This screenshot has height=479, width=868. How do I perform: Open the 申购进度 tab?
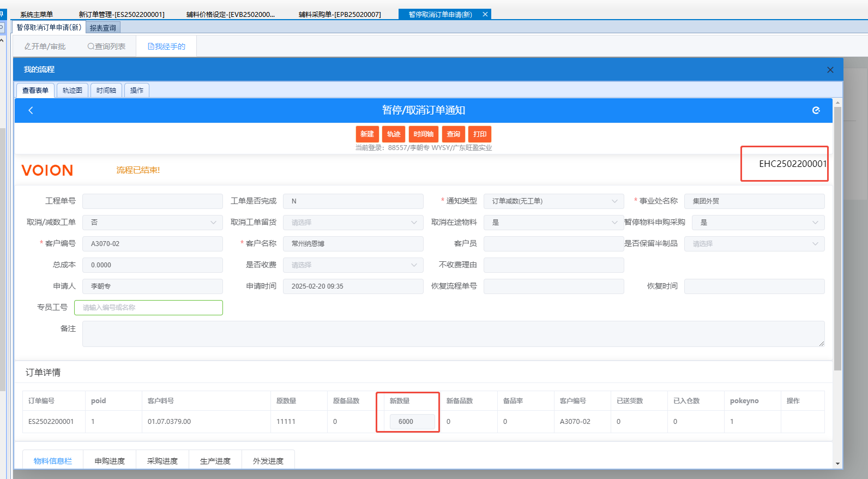110,461
